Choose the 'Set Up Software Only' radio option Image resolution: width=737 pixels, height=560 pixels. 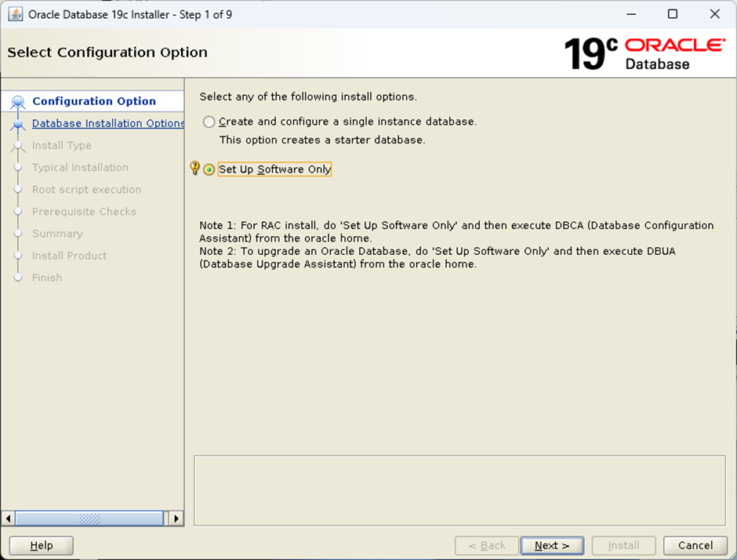[x=209, y=169]
